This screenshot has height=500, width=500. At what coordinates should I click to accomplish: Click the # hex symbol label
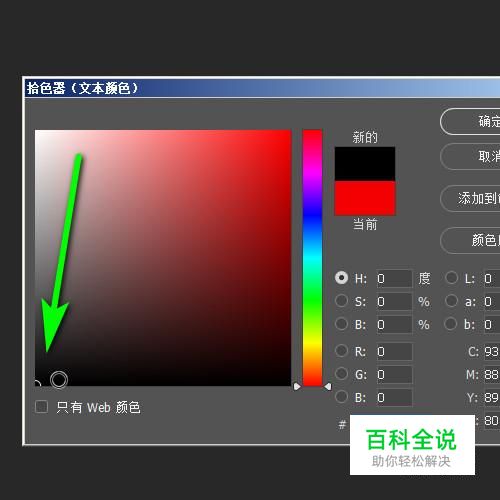[x=342, y=425]
